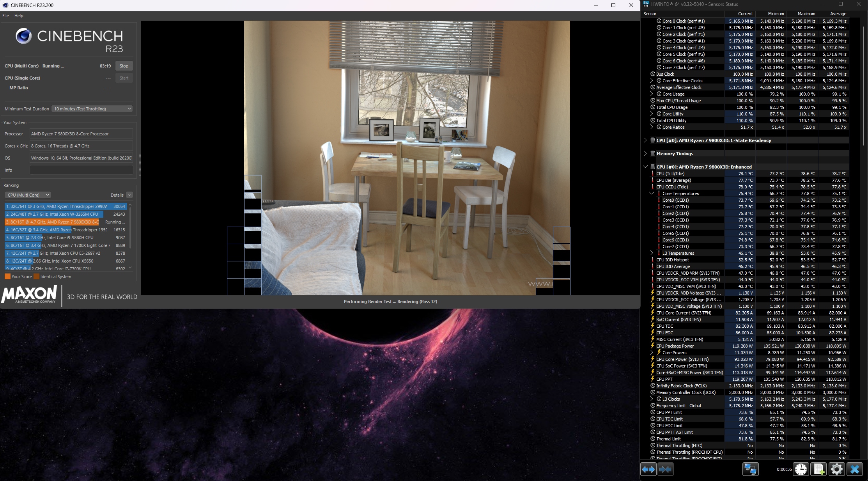Open the File menu in Cinebench

5,16
